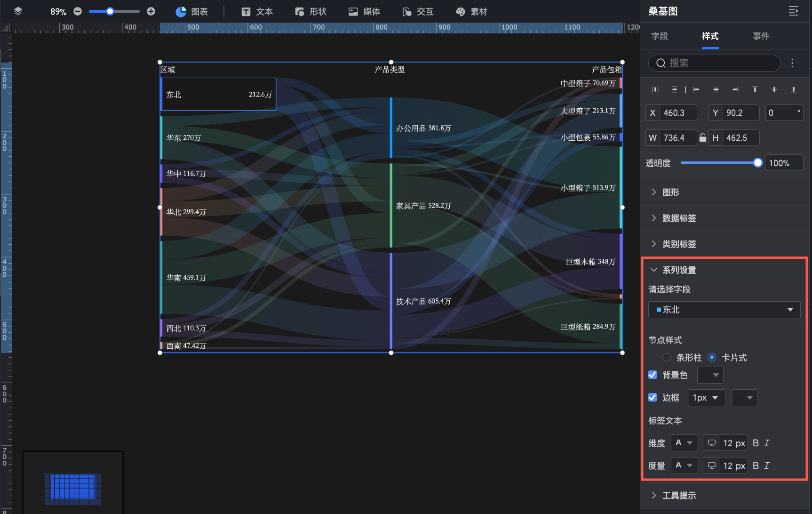Open the 维度 font color dropdown

click(x=684, y=443)
